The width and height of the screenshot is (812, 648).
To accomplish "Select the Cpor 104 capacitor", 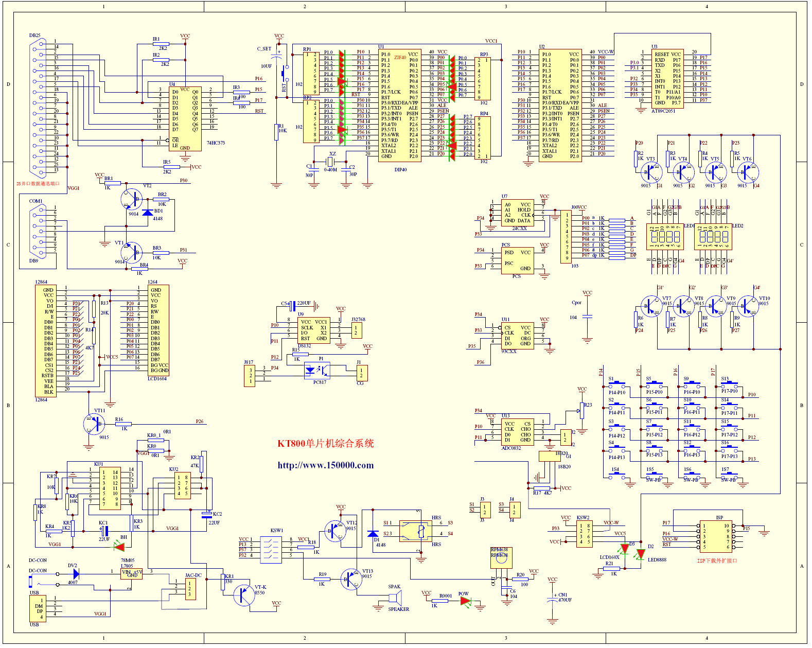I will click(587, 317).
